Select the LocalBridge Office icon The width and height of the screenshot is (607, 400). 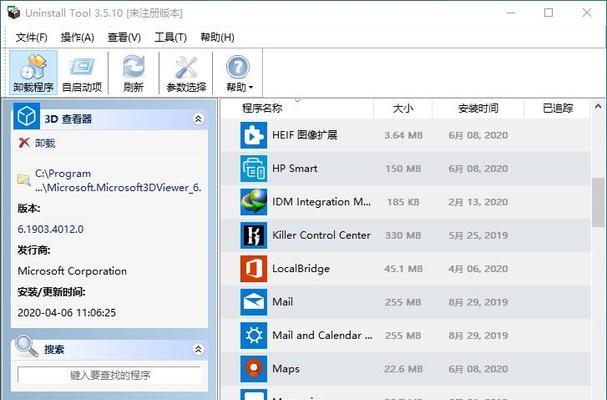click(254, 268)
